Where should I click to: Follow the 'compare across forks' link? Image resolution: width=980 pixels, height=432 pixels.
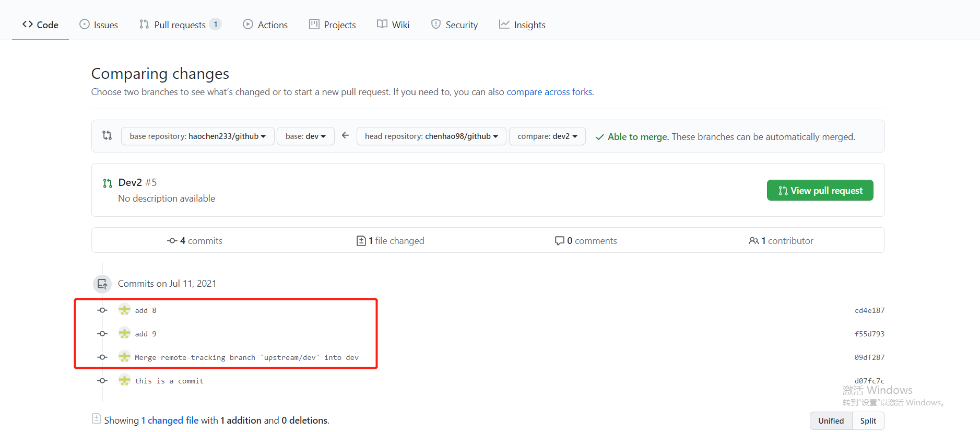click(x=549, y=92)
